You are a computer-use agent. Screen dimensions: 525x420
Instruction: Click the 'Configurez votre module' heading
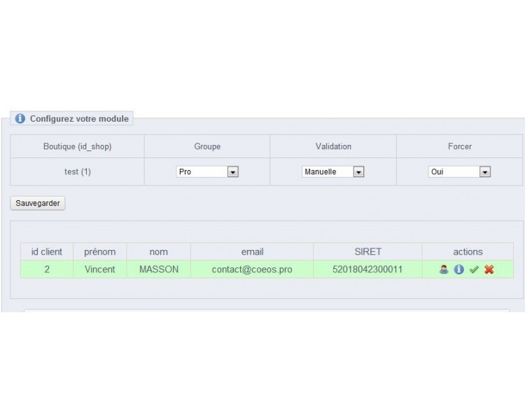pos(79,119)
